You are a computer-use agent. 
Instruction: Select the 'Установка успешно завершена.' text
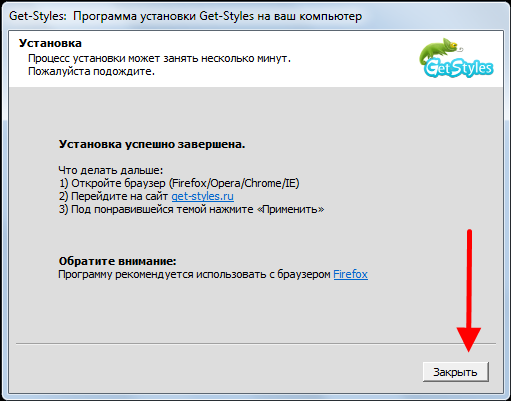coord(152,144)
